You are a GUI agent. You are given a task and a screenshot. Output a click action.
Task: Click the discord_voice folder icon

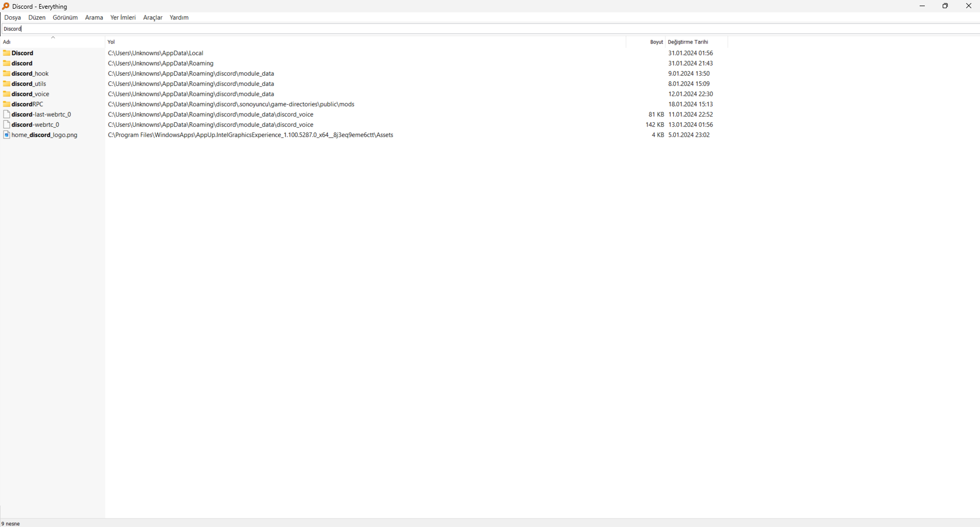(x=7, y=94)
